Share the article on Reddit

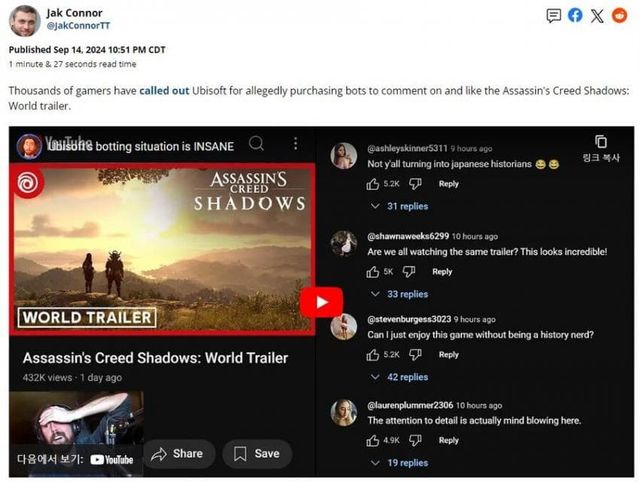[x=620, y=15]
